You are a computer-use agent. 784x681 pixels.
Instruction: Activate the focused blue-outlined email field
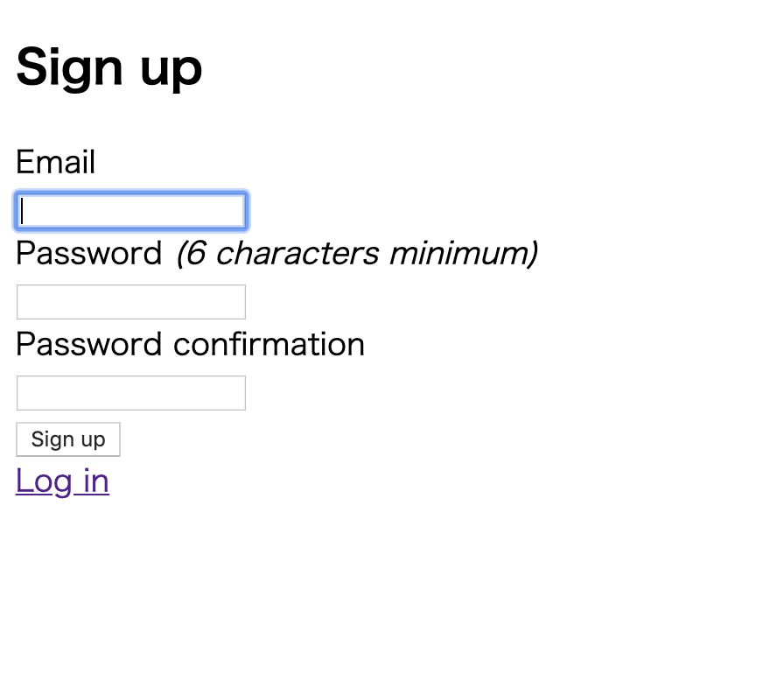click(x=131, y=211)
